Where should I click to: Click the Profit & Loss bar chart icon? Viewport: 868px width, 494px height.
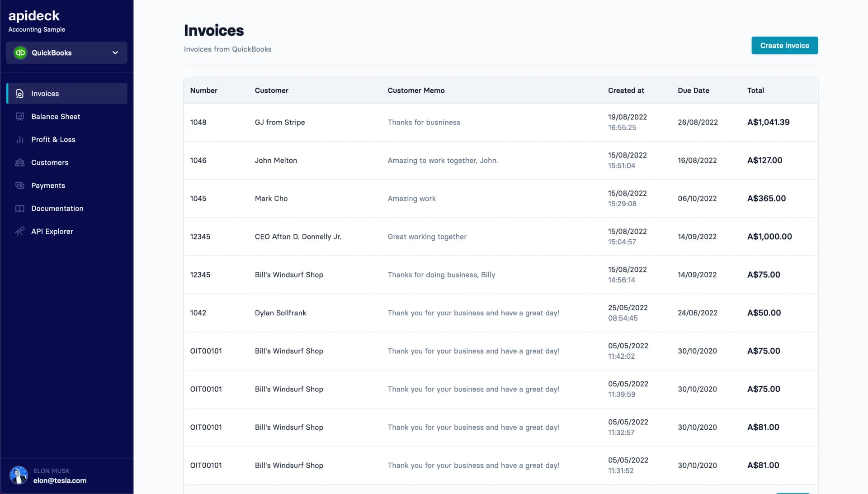tap(20, 140)
